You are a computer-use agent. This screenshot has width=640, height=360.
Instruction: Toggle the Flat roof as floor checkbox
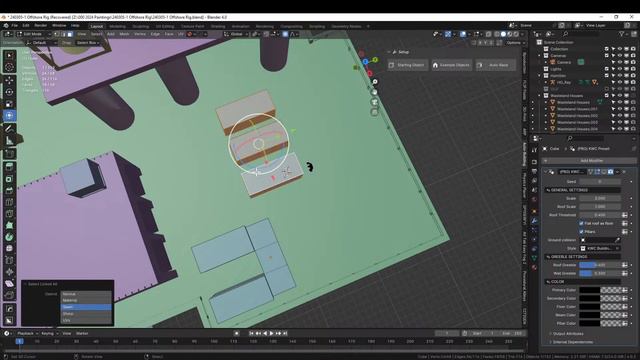[581, 223]
